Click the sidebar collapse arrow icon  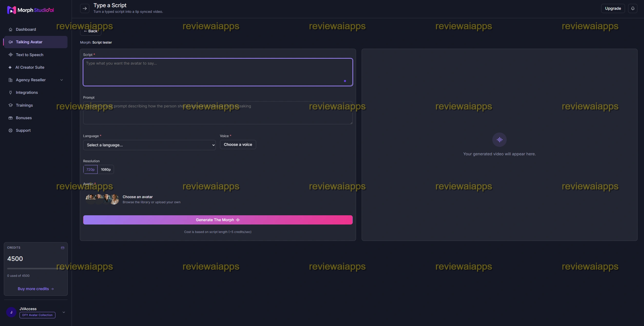85,8
